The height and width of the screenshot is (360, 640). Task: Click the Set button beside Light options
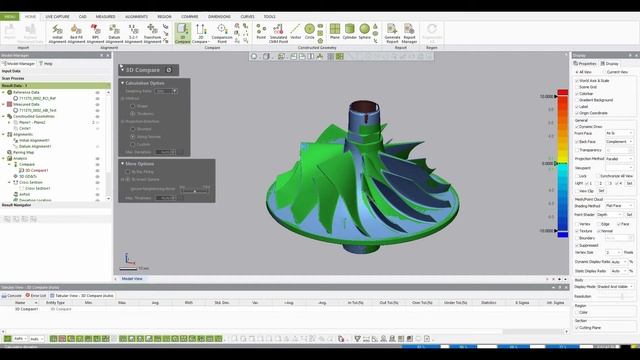coord(629,184)
